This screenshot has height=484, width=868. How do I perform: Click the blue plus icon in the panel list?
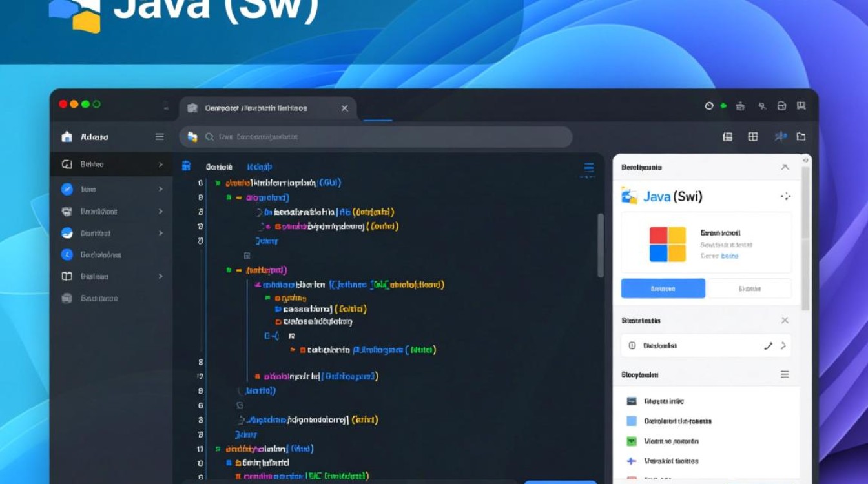click(632, 461)
